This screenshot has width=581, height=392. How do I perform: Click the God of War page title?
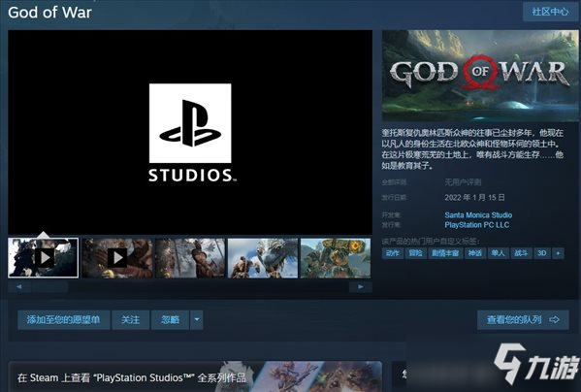pyautogui.click(x=49, y=13)
